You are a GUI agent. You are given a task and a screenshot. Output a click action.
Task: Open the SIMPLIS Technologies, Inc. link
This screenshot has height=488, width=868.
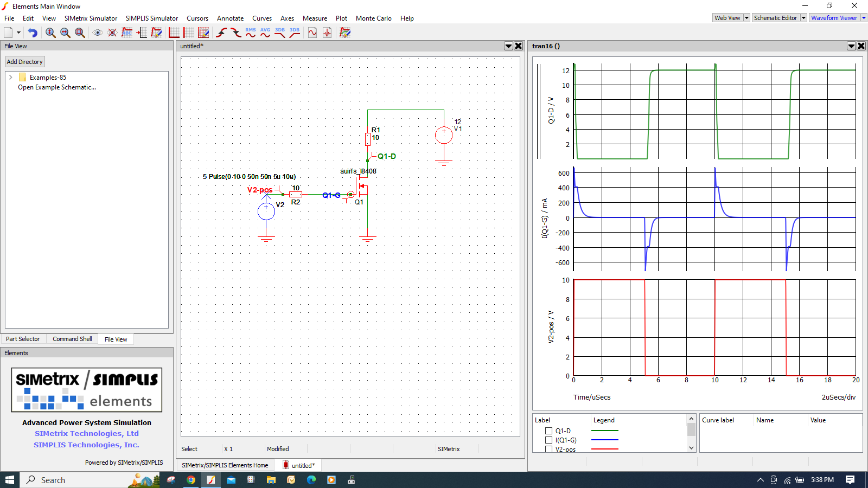[87, 445]
